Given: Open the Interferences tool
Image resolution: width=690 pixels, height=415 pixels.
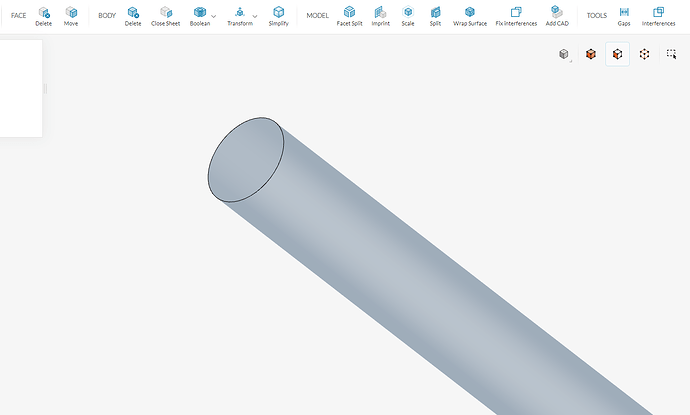Looking at the screenshot, I should pyautogui.click(x=658, y=16).
